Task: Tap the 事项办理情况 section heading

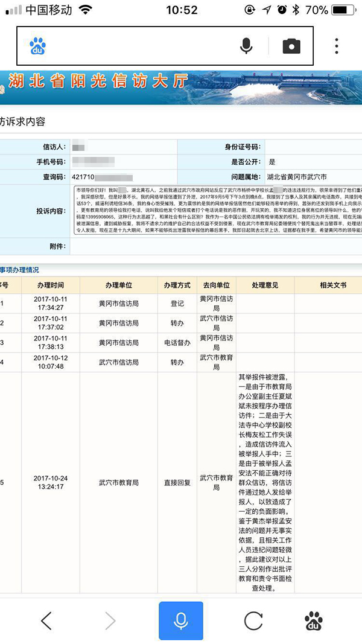Action: [x=19, y=270]
